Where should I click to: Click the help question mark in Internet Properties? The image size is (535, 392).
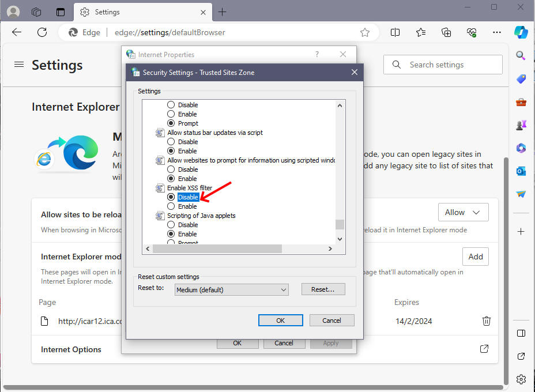[317, 54]
